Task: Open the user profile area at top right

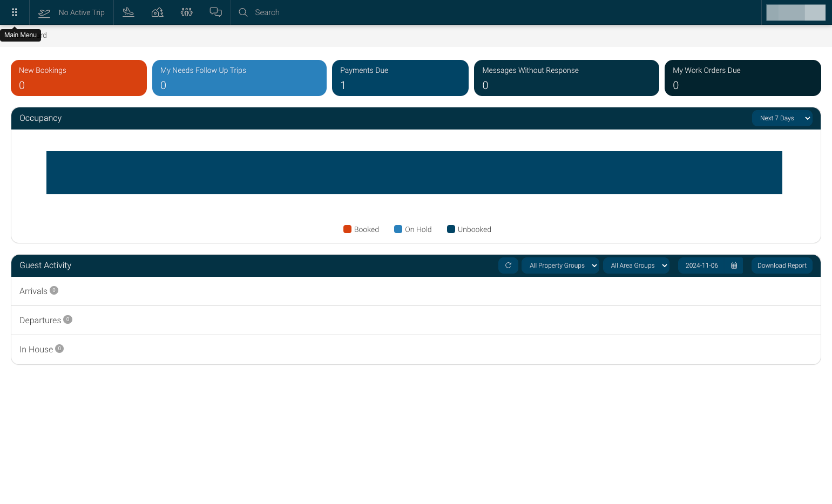Action: (796, 12)
